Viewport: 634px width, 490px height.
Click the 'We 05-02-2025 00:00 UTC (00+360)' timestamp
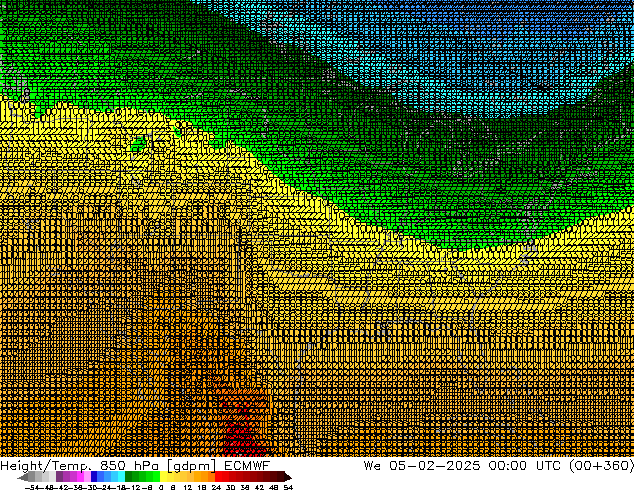(499, 465)
